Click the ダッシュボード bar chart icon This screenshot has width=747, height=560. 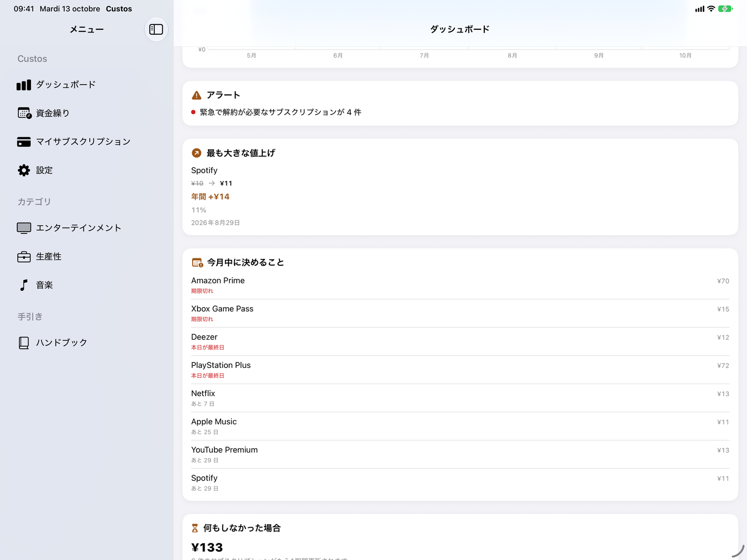[x=24, y=85]
